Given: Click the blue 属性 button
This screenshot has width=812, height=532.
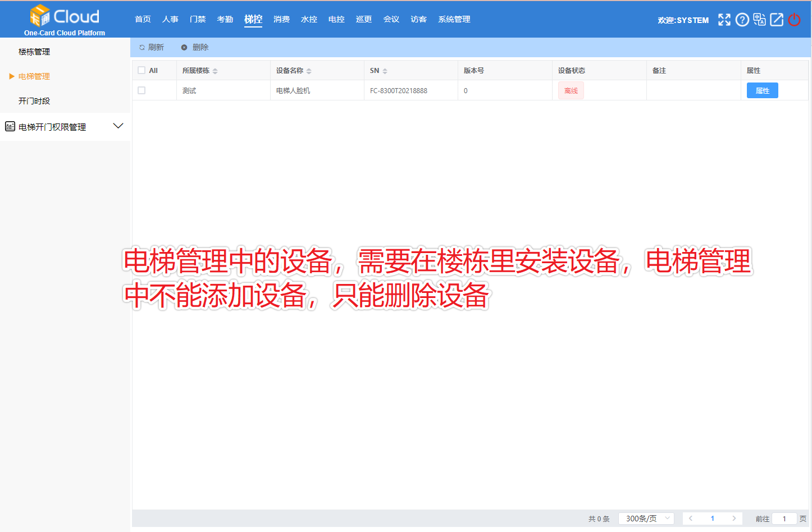Looking at the screenshot, I should coord(762,90).
